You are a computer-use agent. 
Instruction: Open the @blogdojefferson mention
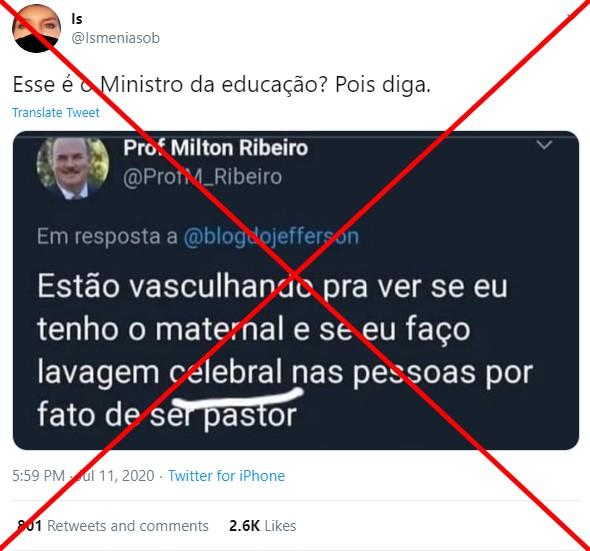(271, 236)
